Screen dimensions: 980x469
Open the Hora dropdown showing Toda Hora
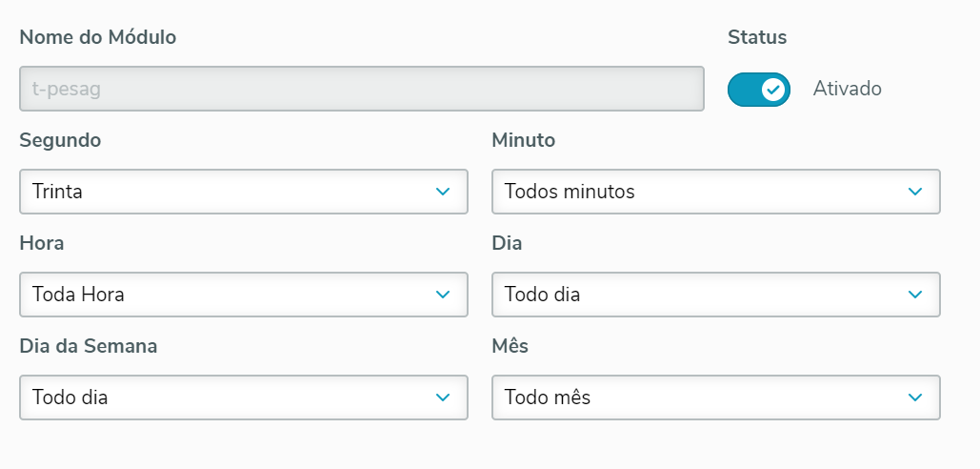(x=243, y=295)
